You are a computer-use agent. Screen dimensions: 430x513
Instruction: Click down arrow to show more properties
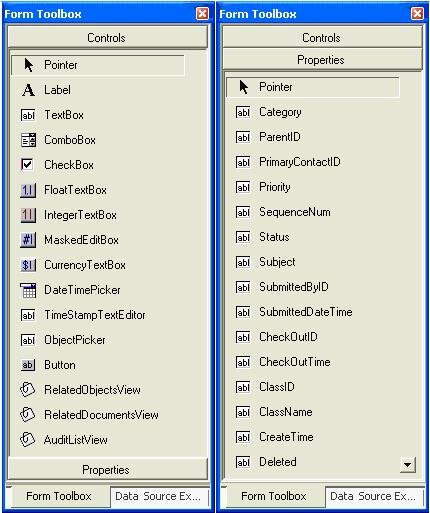[407, 465]
